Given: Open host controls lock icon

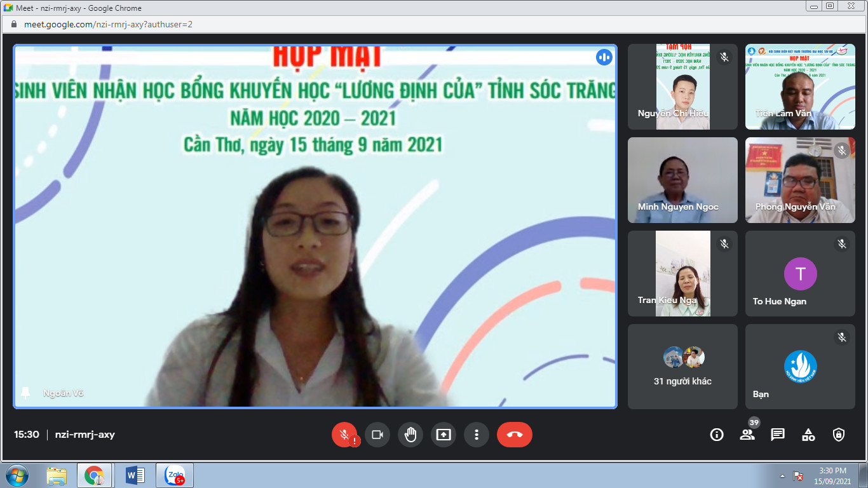Looking at the screenshot, I should coord(839,435).
